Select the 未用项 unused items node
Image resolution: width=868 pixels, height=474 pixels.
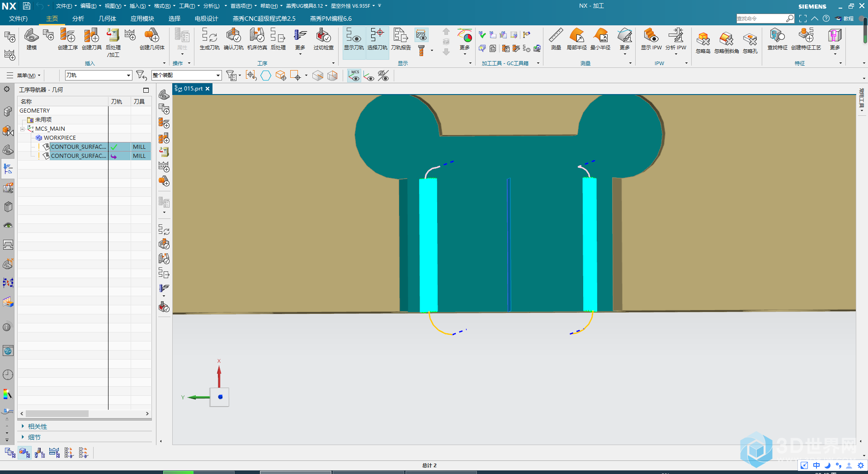pyautogui.click(x=43, y=120)
